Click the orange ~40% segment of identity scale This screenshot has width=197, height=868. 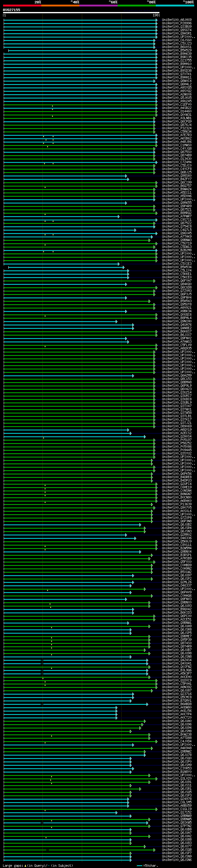60,6
